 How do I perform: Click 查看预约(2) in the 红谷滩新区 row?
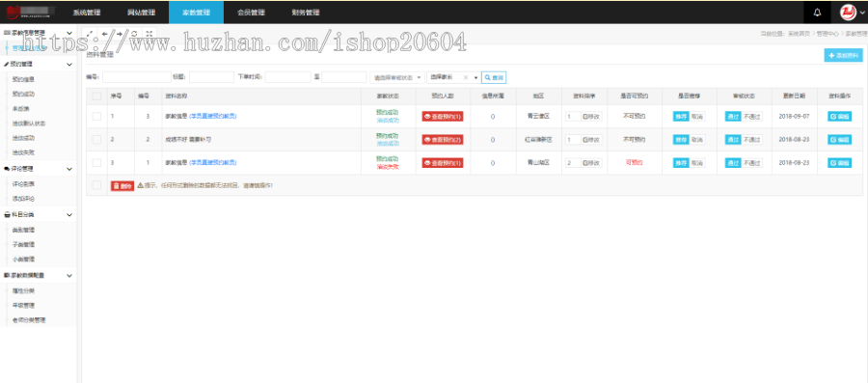point(443,140)
